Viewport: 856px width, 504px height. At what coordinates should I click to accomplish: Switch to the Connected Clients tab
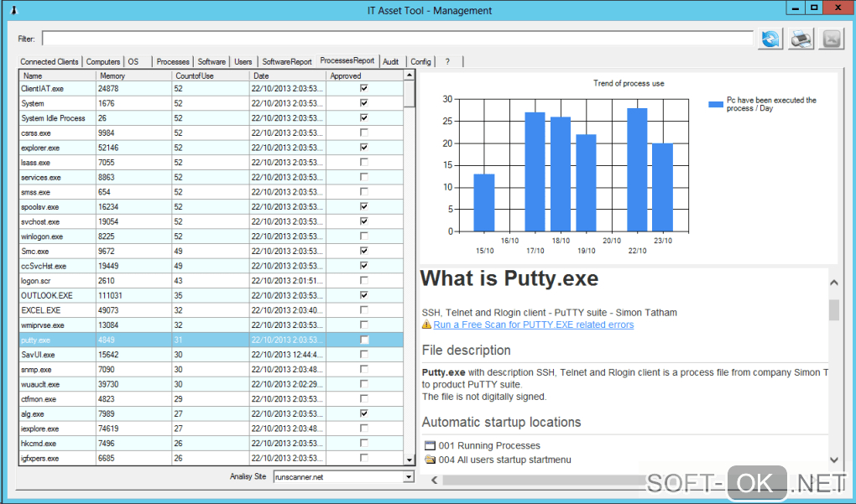[50, 61]
